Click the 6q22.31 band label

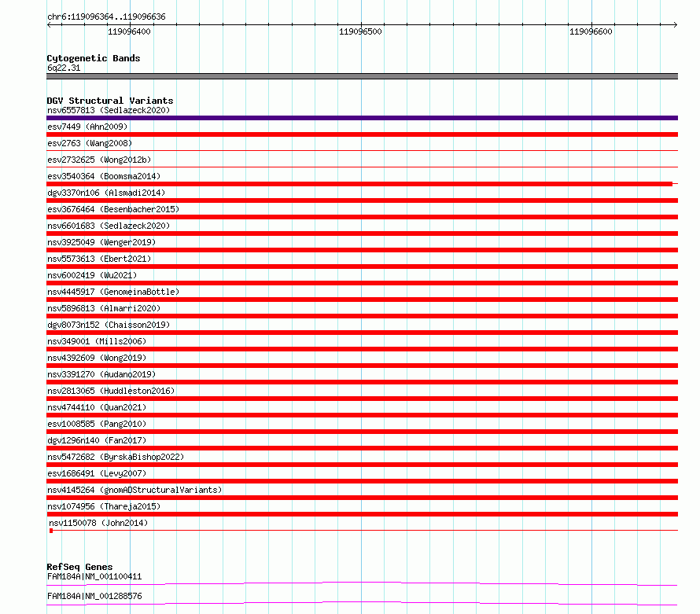coord(64,68)
